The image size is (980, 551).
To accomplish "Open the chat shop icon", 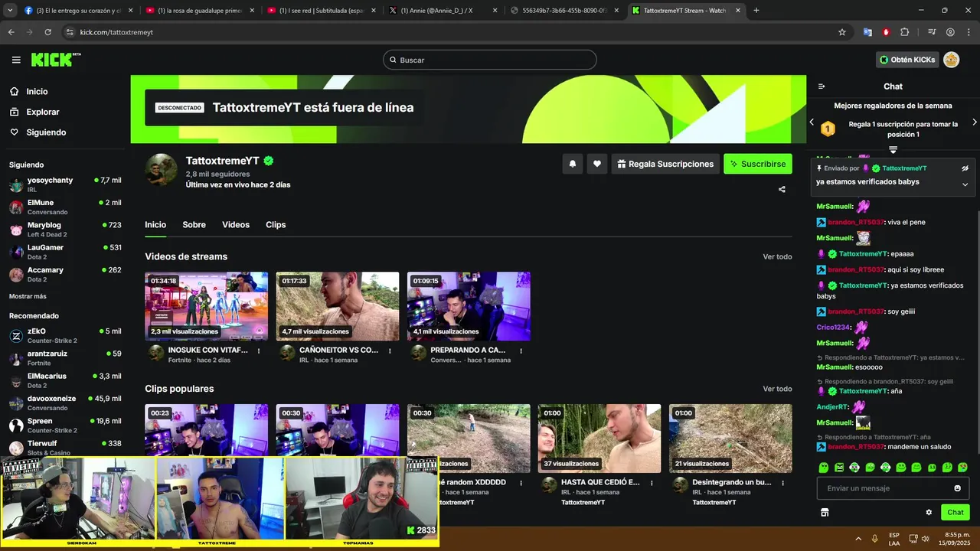I will [x=825, y=512].
